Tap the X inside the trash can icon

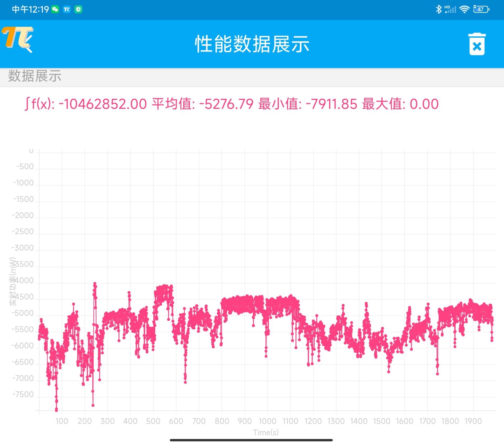(477, 47)
